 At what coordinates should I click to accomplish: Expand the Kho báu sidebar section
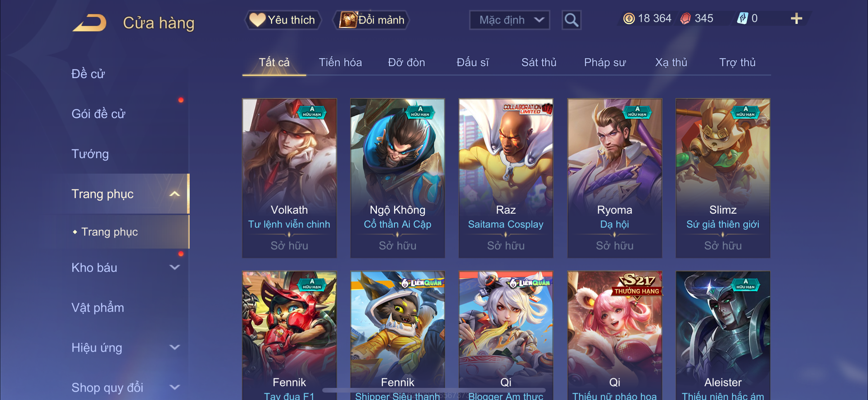pos(174,268)
